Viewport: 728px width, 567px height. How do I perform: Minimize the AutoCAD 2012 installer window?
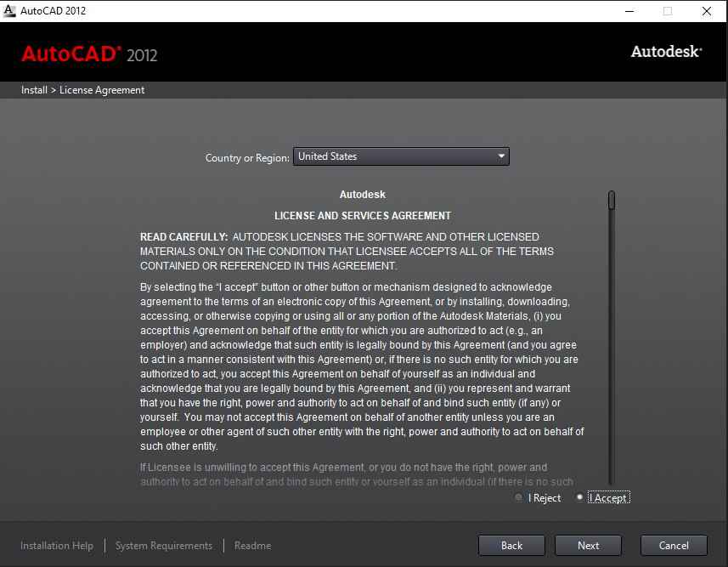point(628,11)
